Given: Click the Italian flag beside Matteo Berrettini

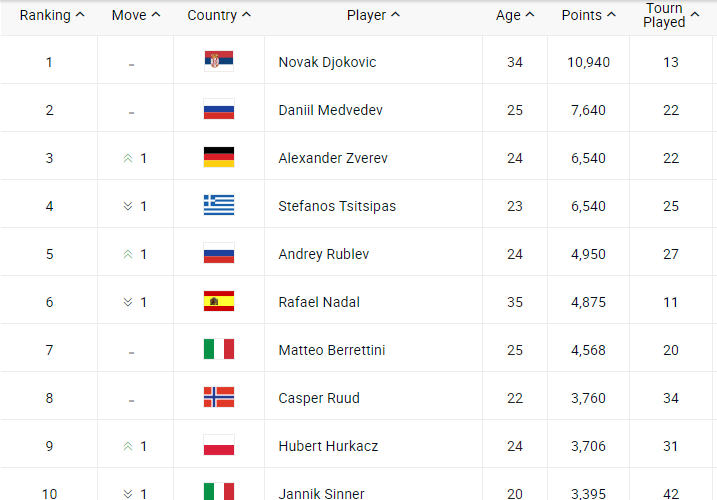Looking at the screenshot, I should tap(219, 349).
